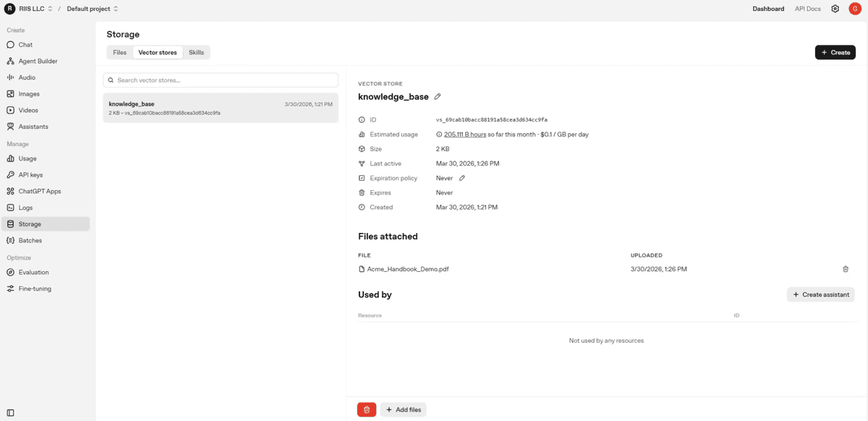Screen dimensions: 868x421
Task: Rename knowledge_base using the pencil icon
Action: (437, 96)
